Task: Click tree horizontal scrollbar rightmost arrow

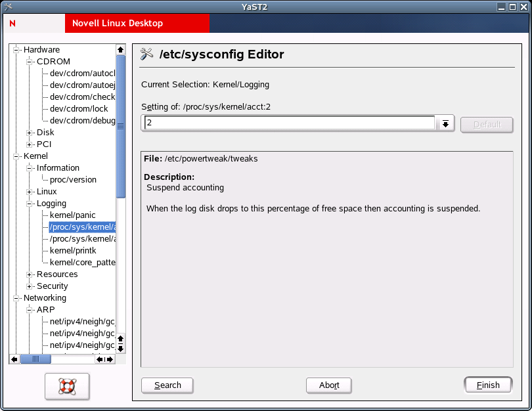Action: pyautogui.click(x=110, y=359)
